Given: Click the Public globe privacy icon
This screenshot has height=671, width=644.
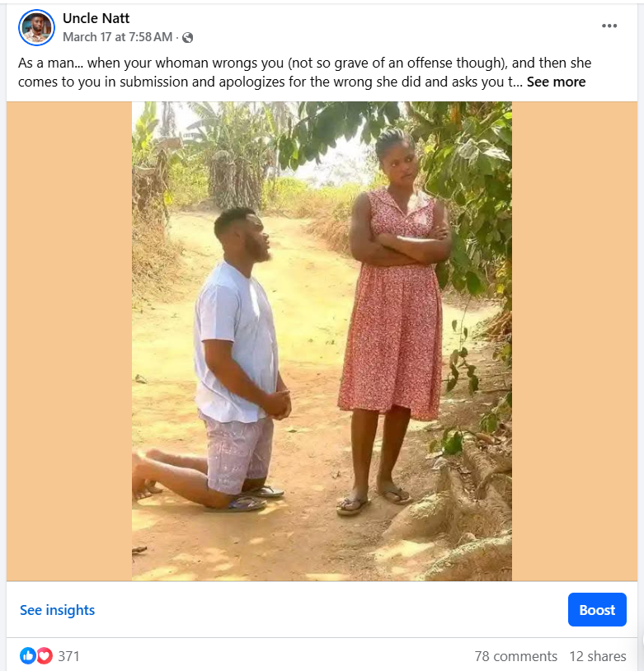Looking at the screenshot, I should click(187, 37).
